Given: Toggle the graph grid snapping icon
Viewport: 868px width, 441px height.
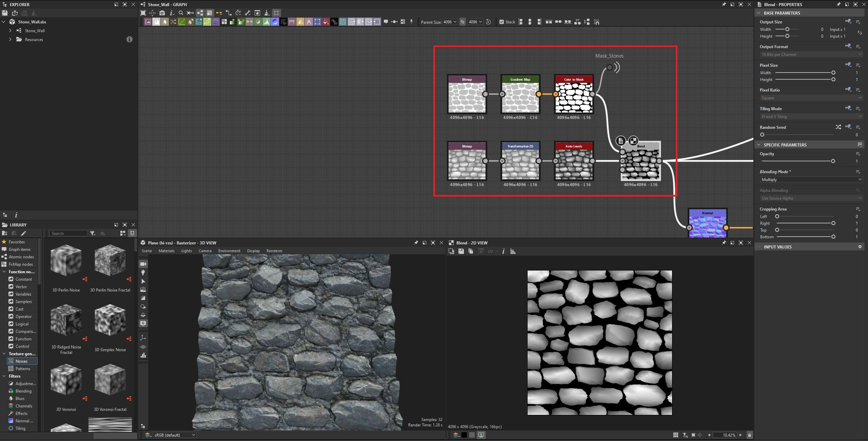Looking at the screenshot, I should pyautogui.click(x=276, y=13).
